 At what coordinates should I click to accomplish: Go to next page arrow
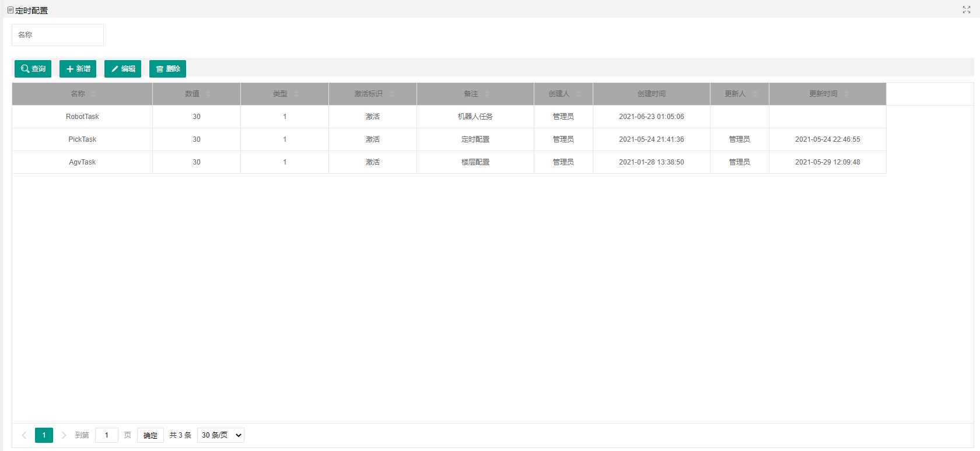point(64,435)
